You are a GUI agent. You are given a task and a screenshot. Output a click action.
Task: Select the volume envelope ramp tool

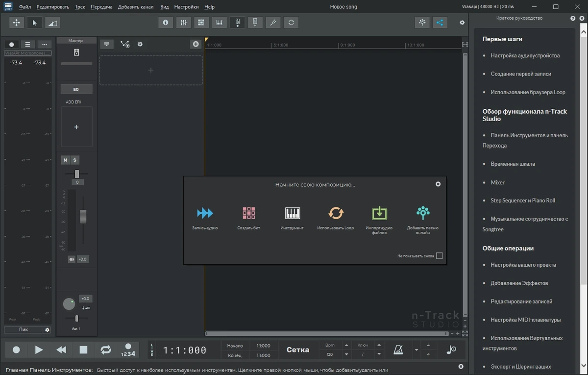52,23
